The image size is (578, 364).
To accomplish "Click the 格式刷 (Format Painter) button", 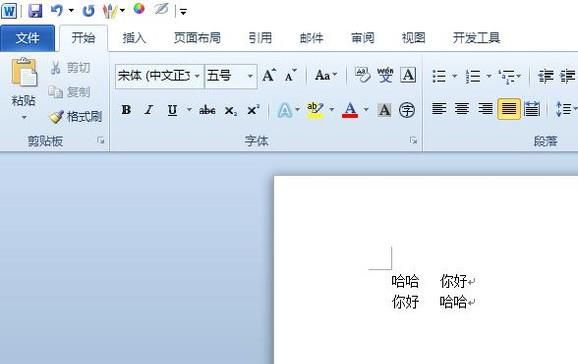I will [76, 117].
